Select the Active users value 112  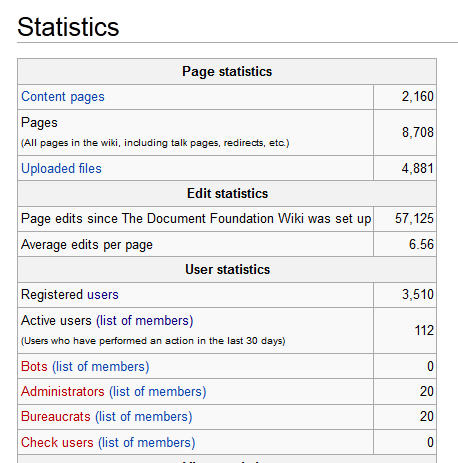[424, 330]
